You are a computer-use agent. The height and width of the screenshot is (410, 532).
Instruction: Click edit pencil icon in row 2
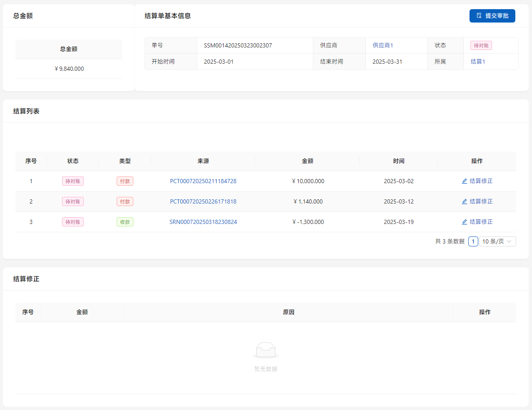click(464, 201)
